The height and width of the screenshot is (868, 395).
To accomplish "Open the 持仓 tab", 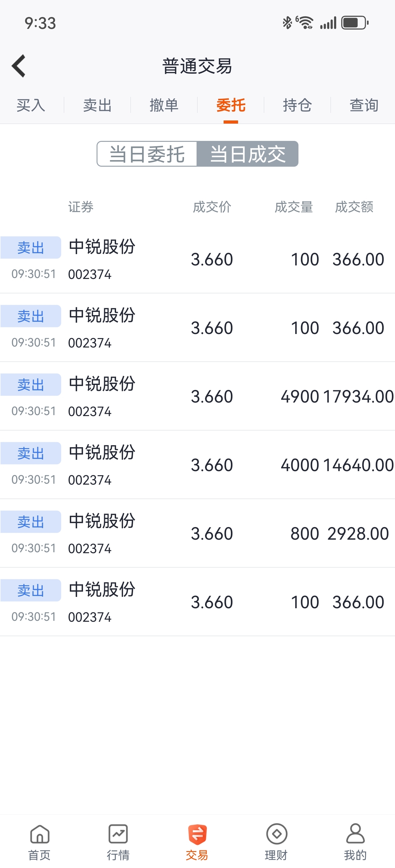I will 297,105.
